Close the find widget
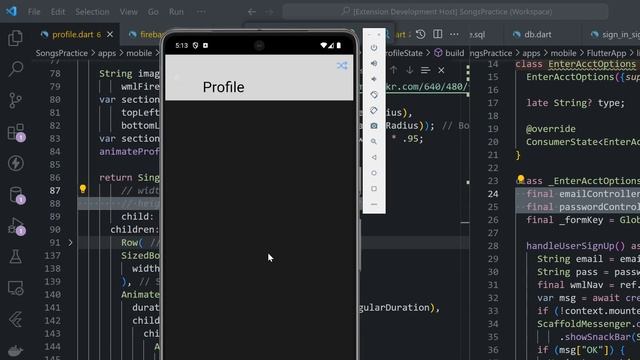The height and width of the screenshot is (360, 640). point(441,70)
